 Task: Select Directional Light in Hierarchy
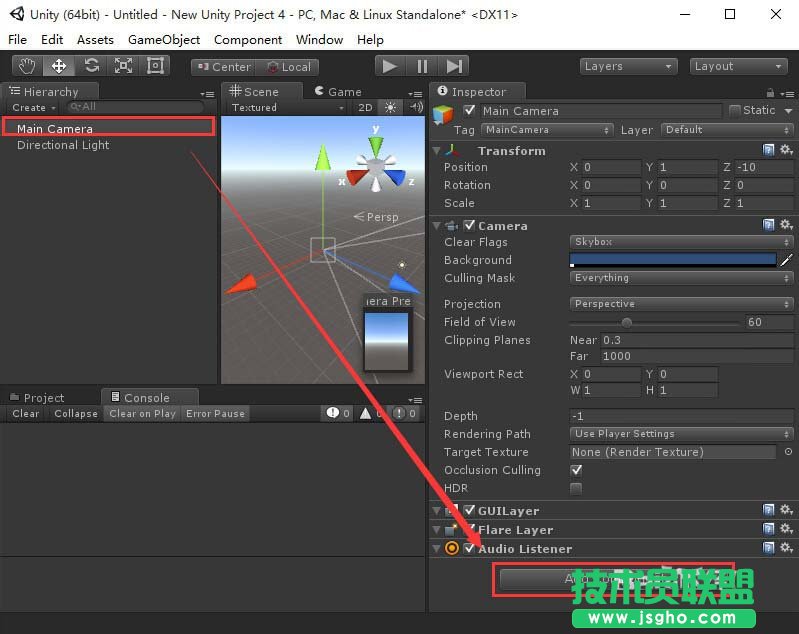(63, 145)
